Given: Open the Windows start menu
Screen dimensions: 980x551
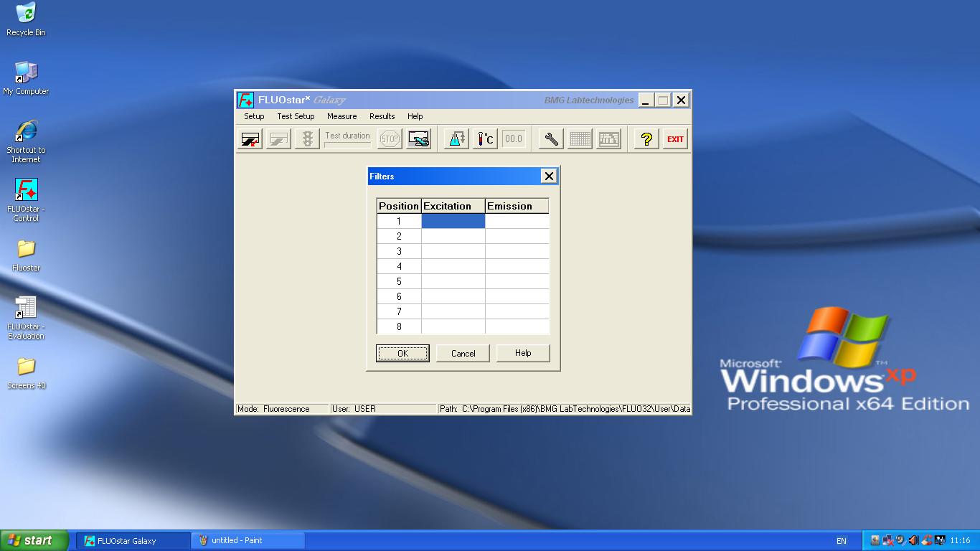Looking at the screenshot, I should click(34, 540).
